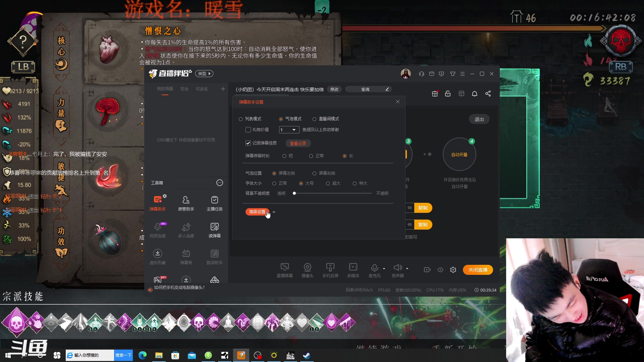Open the 歌词助手 tool

click(x=214, y=257)
